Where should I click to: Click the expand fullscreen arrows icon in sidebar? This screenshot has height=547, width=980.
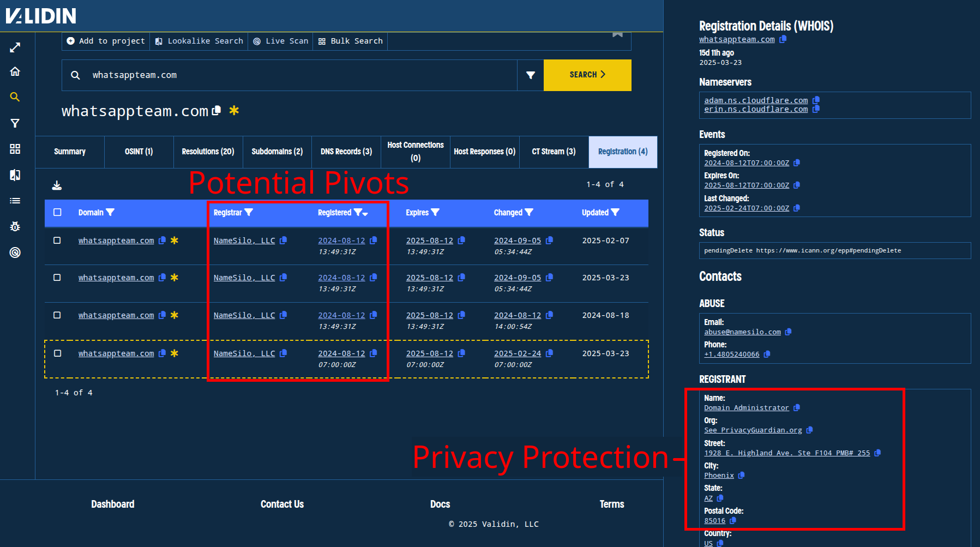[15, 48]
